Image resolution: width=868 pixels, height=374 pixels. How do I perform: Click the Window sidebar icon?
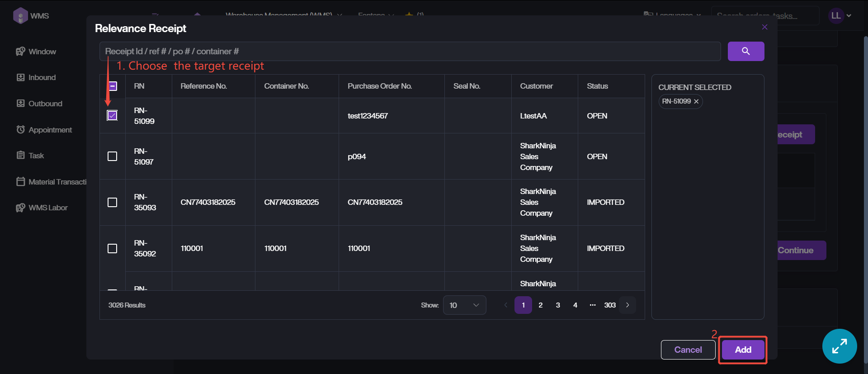click(x=20, y=52)
